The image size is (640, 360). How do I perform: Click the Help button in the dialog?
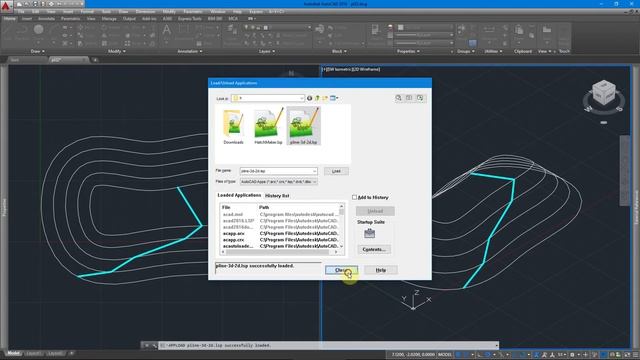[381, 270]
